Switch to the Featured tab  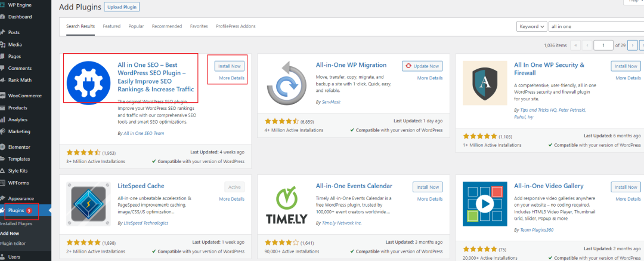coord(112,26)
